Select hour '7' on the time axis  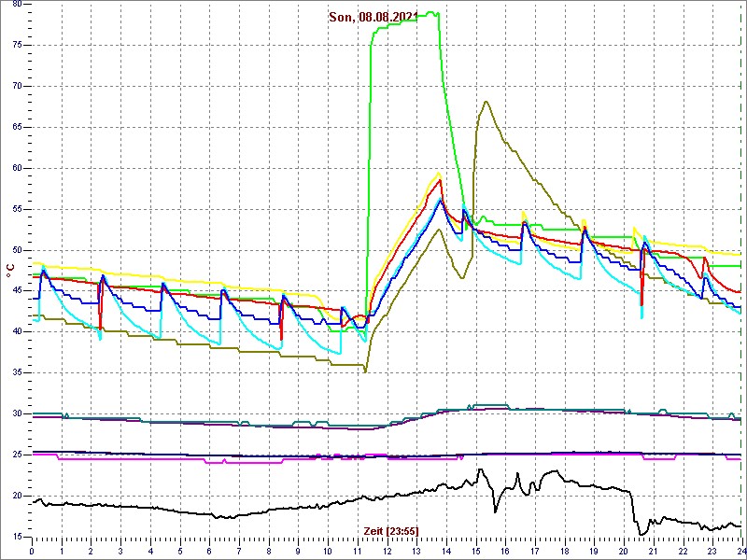(239, 551)
